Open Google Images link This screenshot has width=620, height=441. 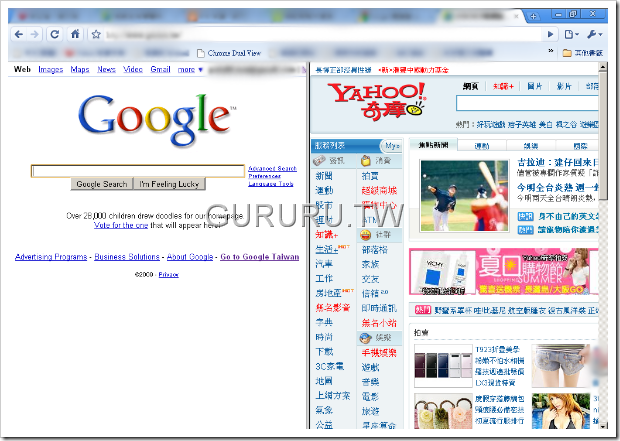(51, 70)
